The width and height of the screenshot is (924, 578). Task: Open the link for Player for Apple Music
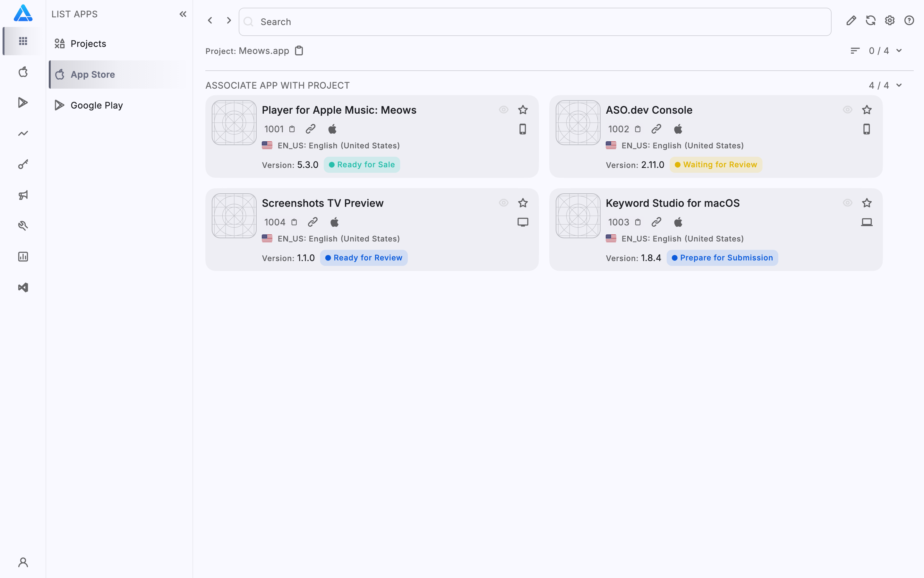click(x=311, y=129)
